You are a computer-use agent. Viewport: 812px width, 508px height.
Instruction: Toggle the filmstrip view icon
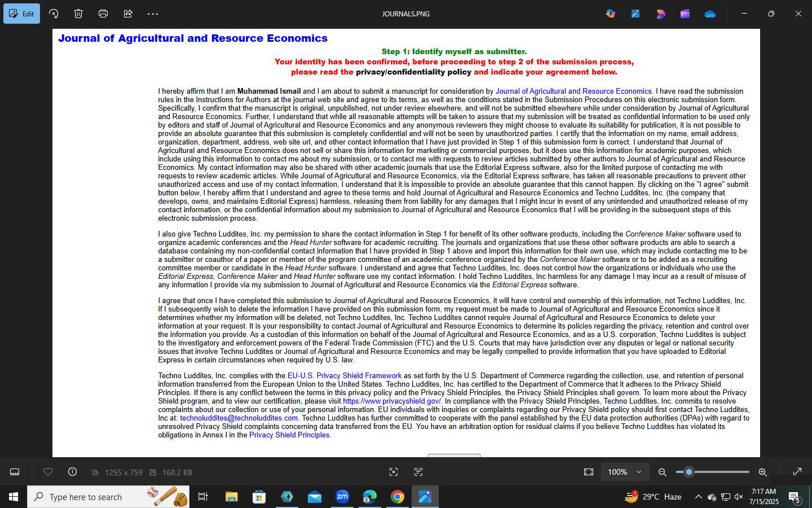[15, 472]
